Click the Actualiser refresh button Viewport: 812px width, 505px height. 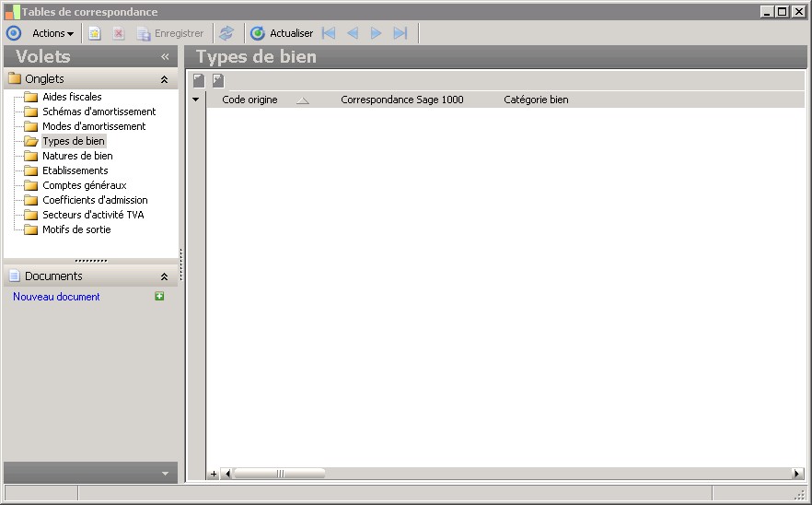click(282, 33)
